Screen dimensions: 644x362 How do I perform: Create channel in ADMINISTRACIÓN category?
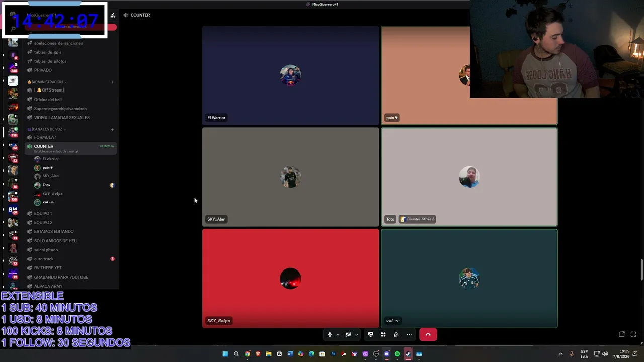[112, 82]
